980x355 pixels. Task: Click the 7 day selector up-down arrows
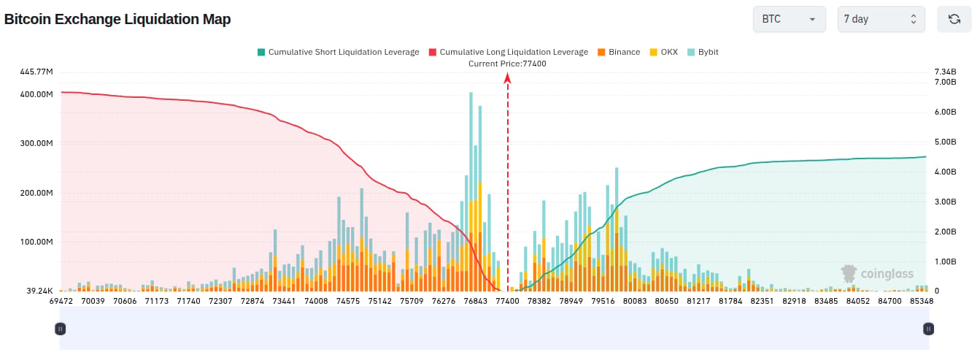tap(913, 19)
